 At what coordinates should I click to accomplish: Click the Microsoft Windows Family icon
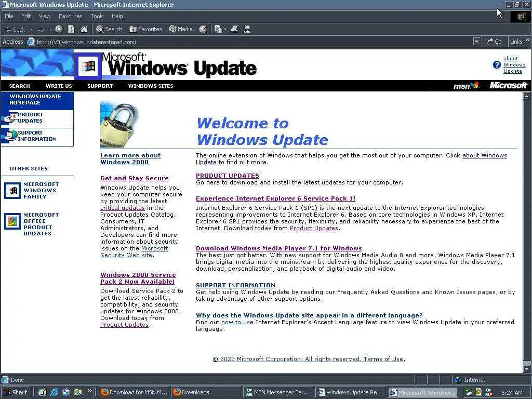(x=12, y=191)
